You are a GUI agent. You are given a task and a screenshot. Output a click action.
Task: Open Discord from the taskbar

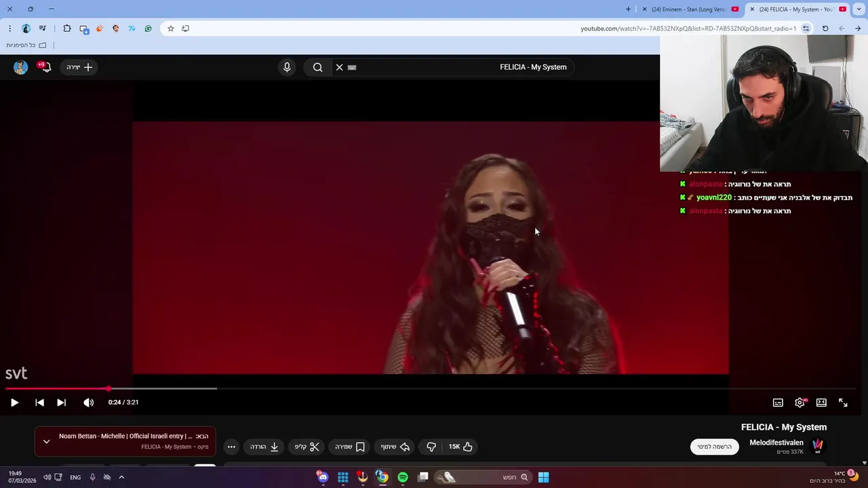tap(323, 477)
